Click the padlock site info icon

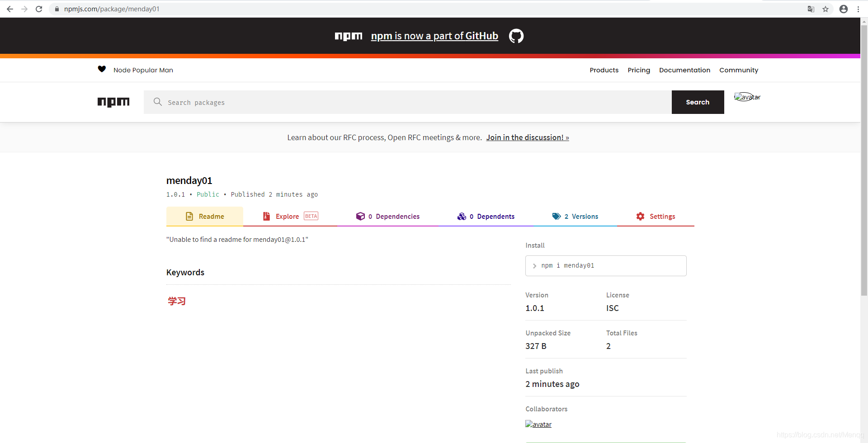pos(57,9)
